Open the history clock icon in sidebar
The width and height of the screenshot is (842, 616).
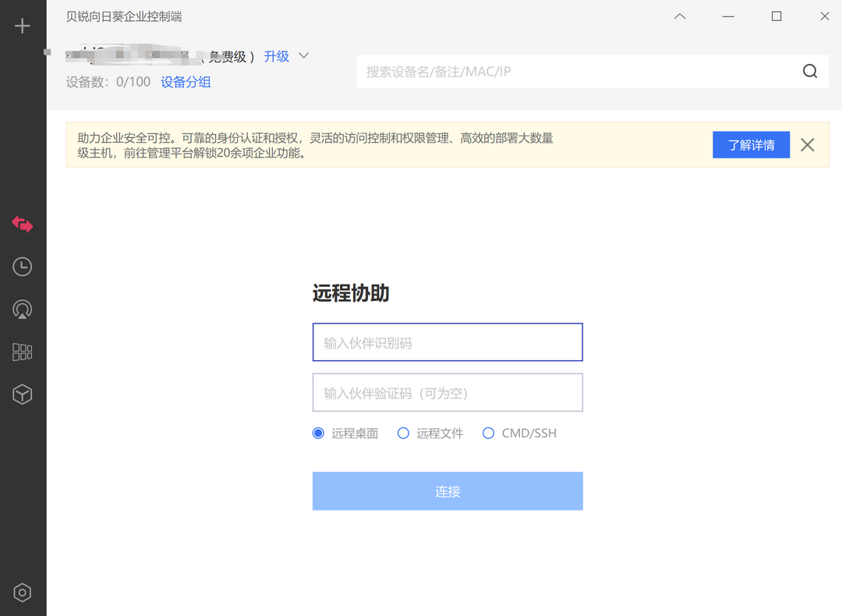[x=22, y=267]
